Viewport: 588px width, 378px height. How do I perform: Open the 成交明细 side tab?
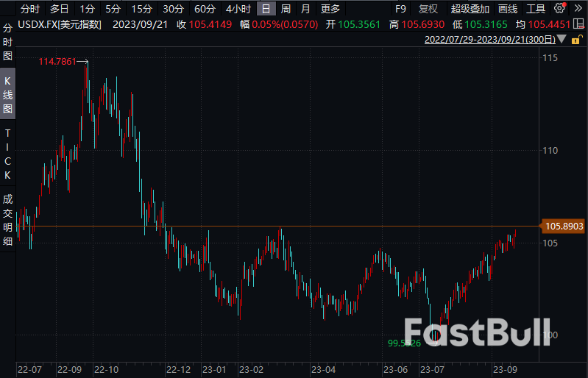click(x=8, y=220)
